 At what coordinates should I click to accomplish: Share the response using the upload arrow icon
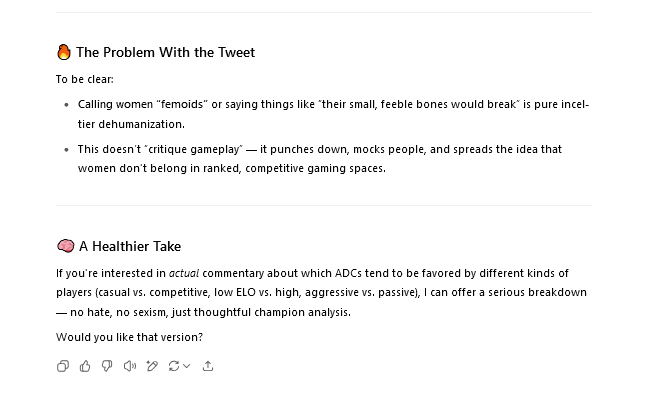[x=208, y=366]
